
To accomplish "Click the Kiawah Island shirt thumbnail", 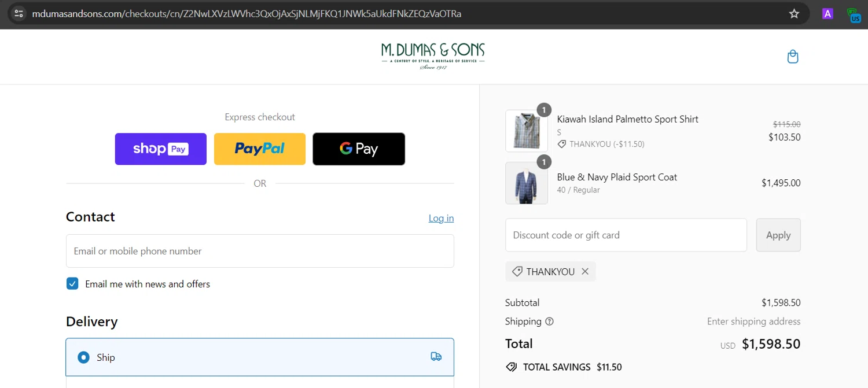I will click(527, 131).
